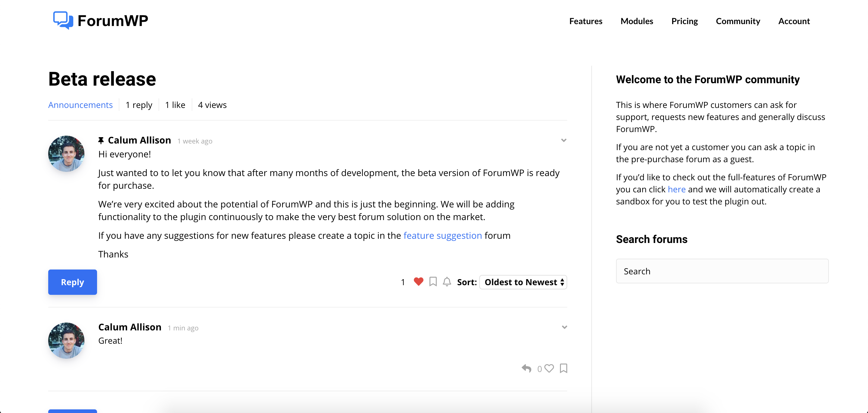The image size is (868, 413).
Task: Click the ForumWP chat bubble logo icon
Action: [x=63, y=20]
